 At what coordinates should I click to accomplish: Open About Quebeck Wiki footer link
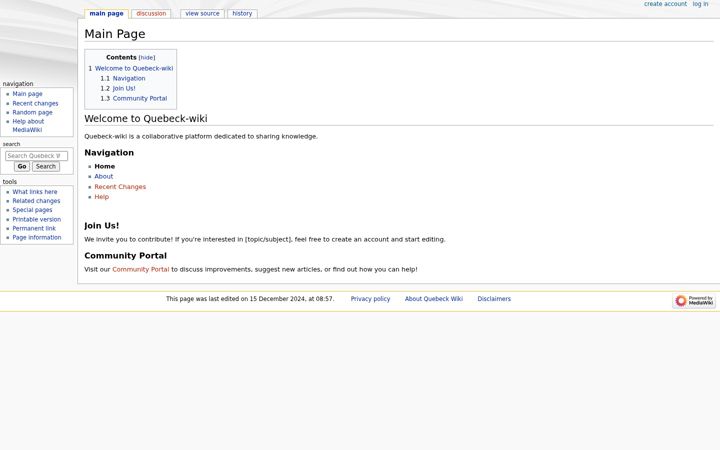[434, 299]
